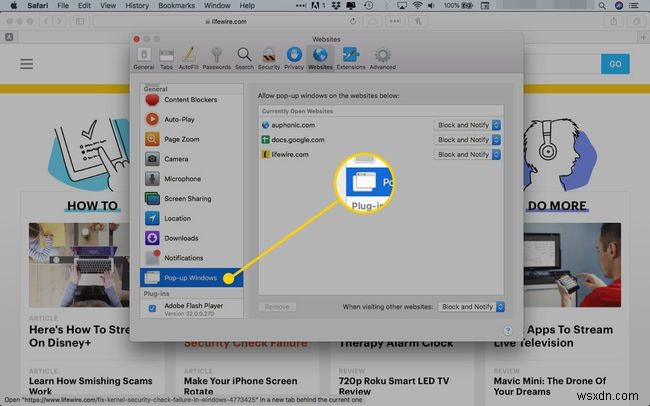Open the lifewire.com pop-up setting dropdown
Viewport: 650px width, 406px height.
click(x=467, y=154)
